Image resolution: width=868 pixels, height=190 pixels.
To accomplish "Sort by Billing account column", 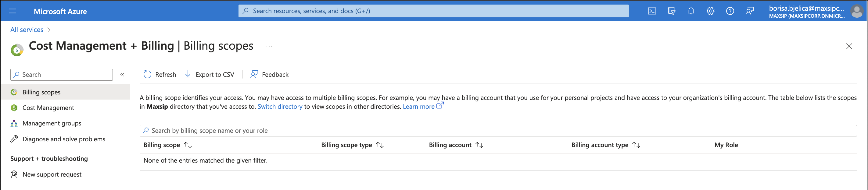I will pyautogui.click(x=456, y=145).
